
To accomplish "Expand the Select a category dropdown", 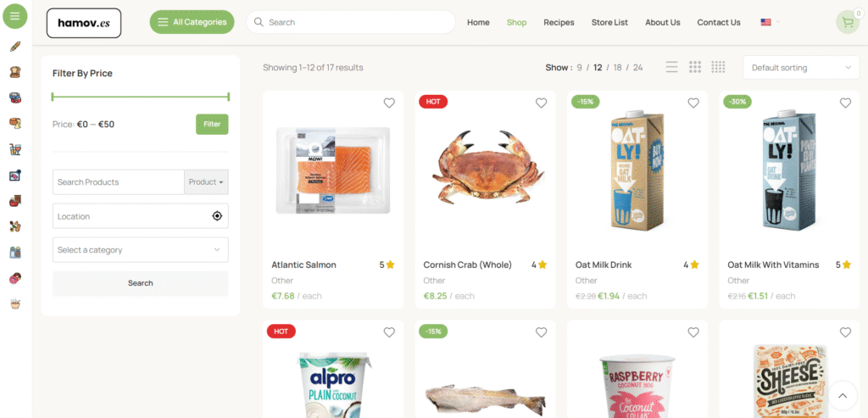I will pyautogui.click(x=141, y=249).
